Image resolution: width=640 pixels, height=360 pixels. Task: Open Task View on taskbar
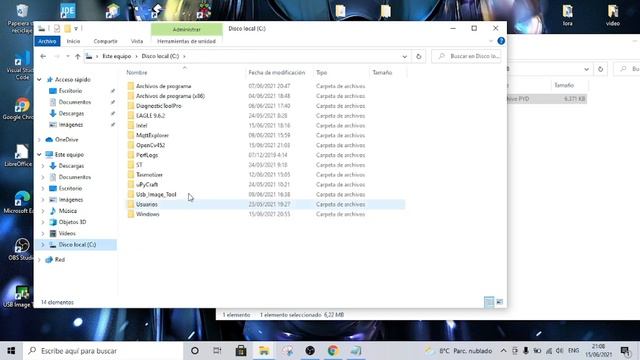click(x=217, y=351)
